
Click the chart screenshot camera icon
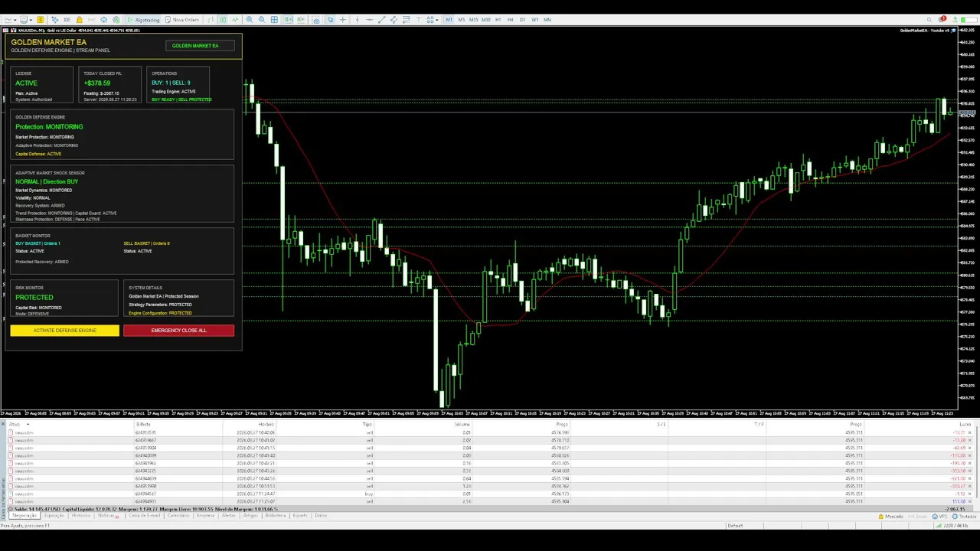click(316, 20)
